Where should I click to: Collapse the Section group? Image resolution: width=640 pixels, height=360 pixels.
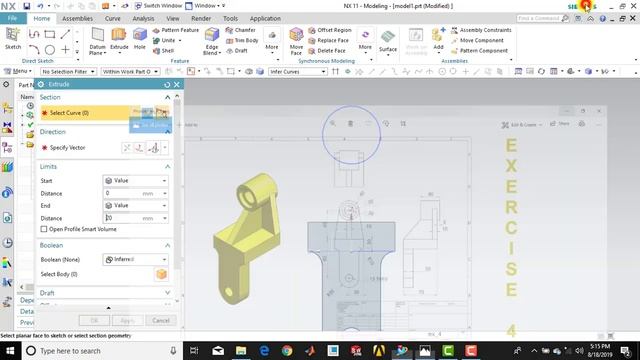167,97
